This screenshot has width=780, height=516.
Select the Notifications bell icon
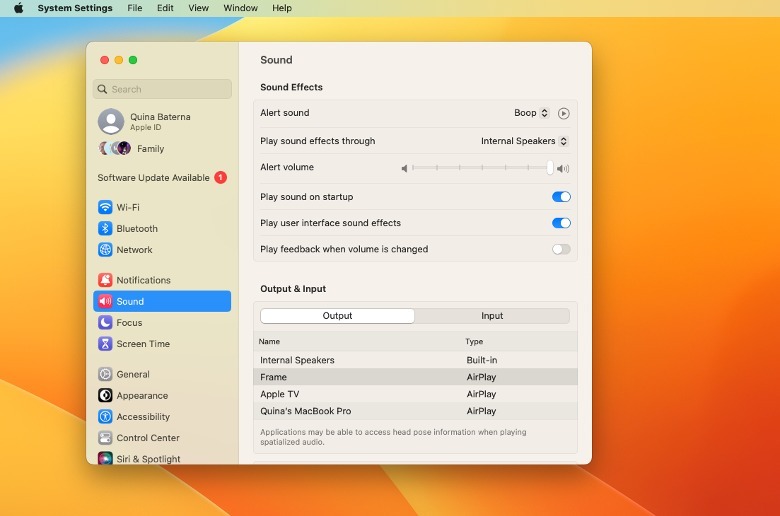click(x=105, y=280)
